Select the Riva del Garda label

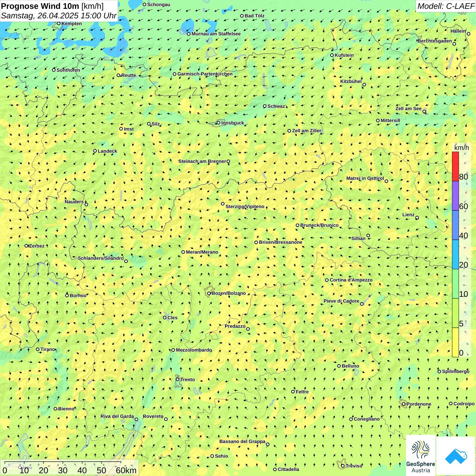(x=117, y=416)
